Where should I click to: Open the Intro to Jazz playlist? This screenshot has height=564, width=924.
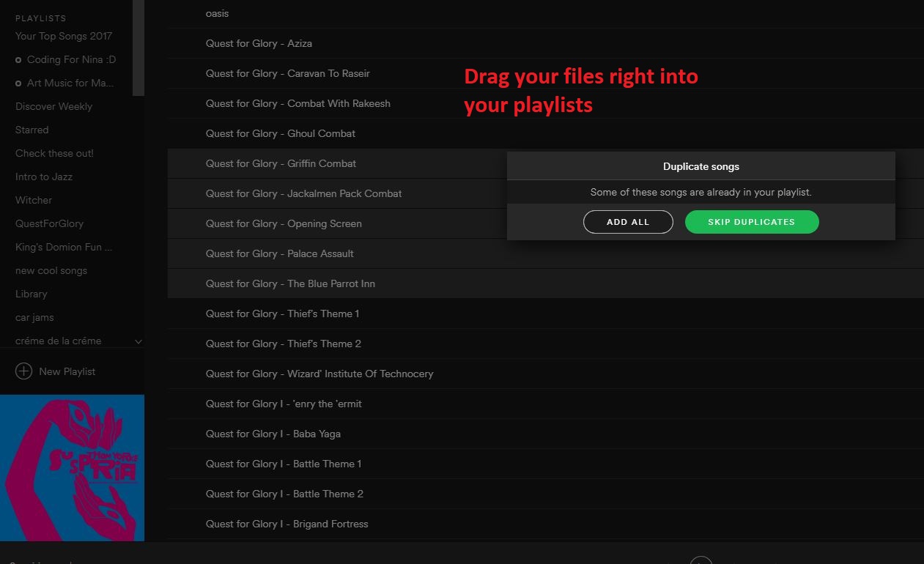pyautogui.click(x=44, y=177)
